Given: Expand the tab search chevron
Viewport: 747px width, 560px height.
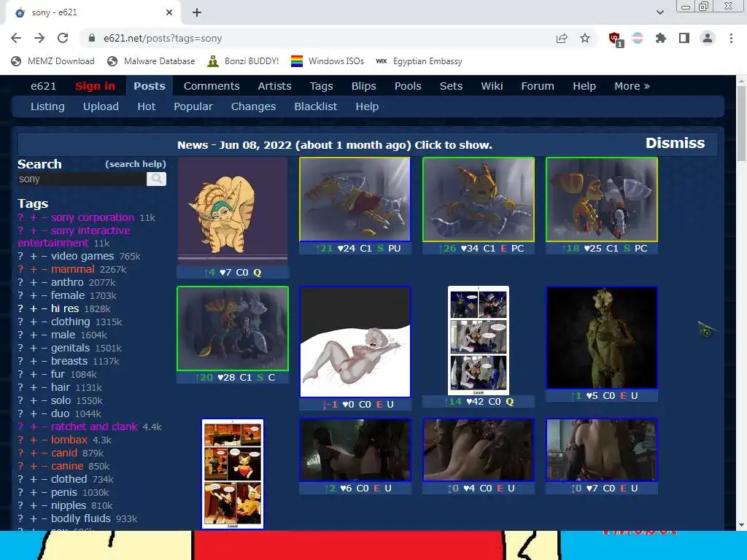Looking at the screenshot, I should pos(660,12).
